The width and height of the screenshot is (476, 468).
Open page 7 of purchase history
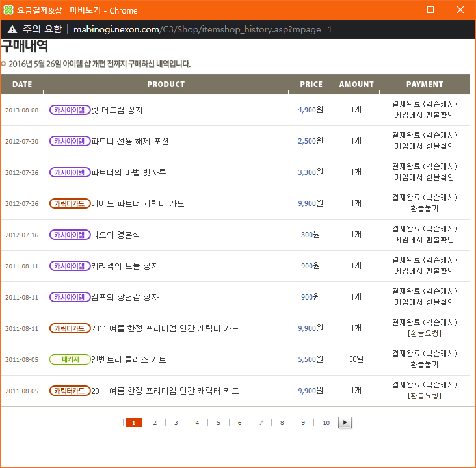(x=261, y=422)
